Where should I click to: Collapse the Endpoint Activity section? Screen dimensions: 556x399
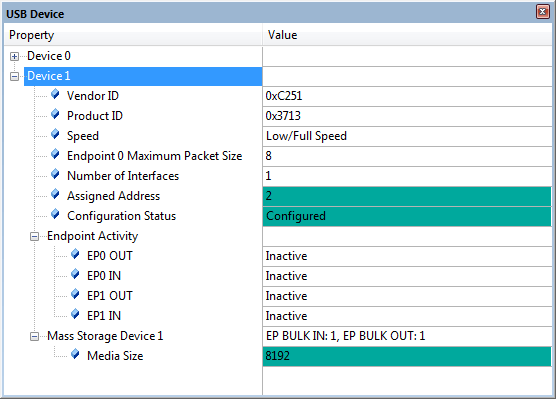[x=34, y=236]
